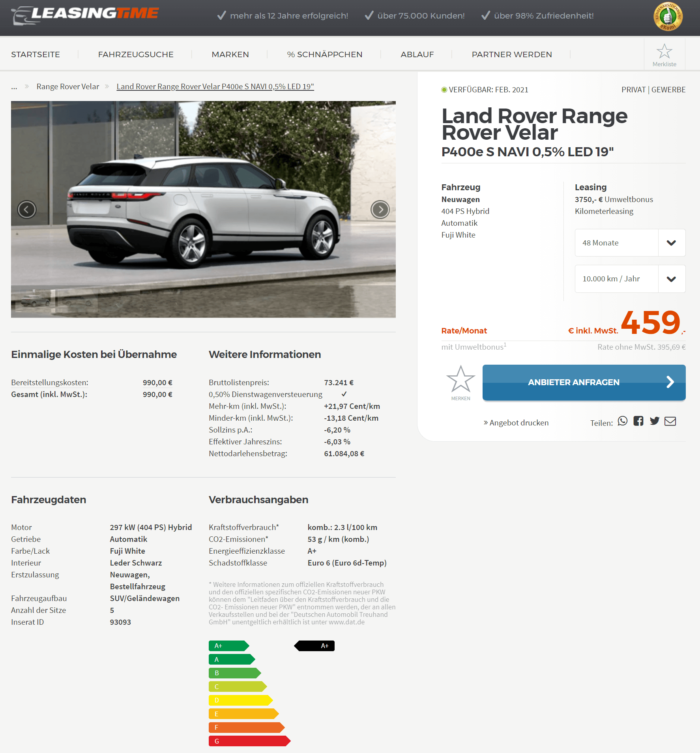Image resolution: width=700 pixels, height=753 pixels.
Task: Click green B efficiency bar
Action: tap(235, 673)
